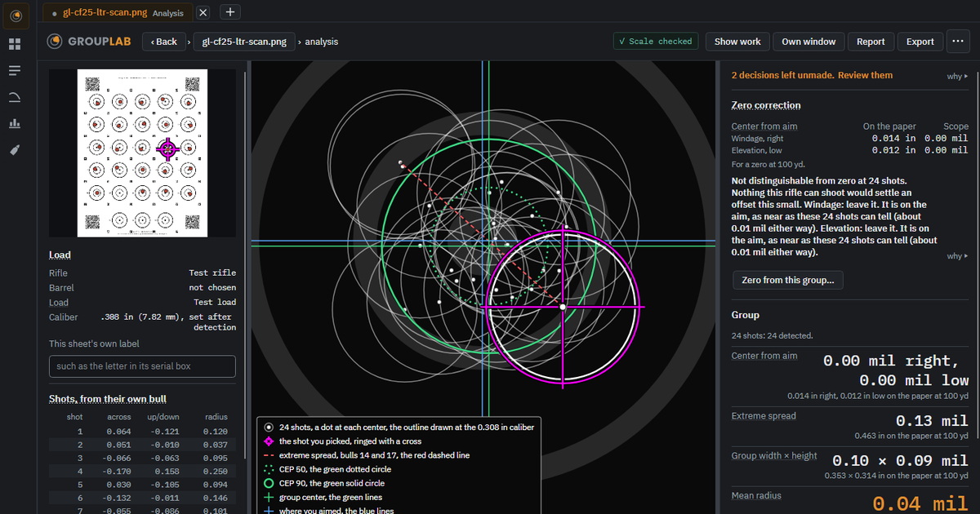Click the green group center cross legend icon

[269, 497]
